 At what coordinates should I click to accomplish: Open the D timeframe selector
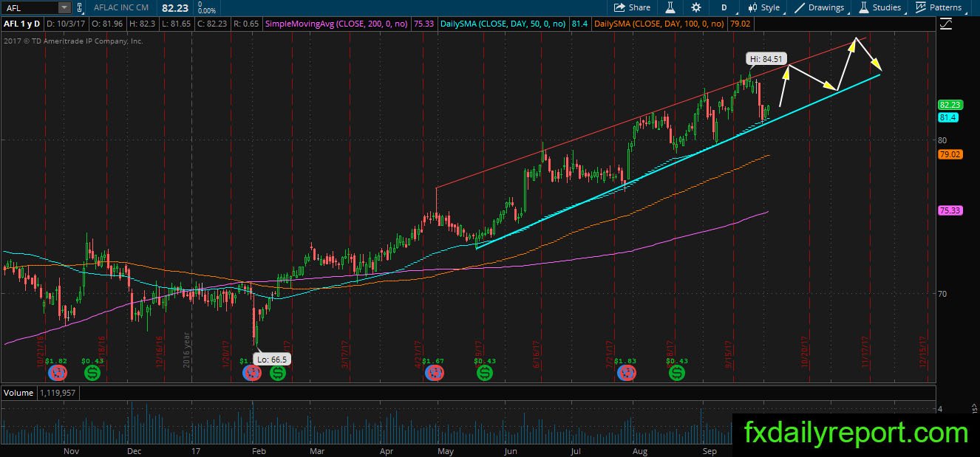pyautogui.click(x=724, y=7)
